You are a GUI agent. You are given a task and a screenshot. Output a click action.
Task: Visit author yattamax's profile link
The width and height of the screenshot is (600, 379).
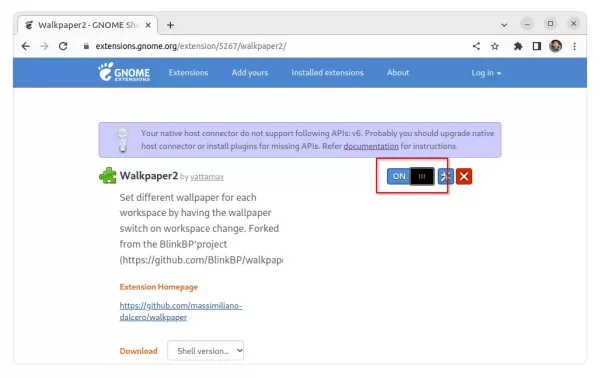[207, 177]
